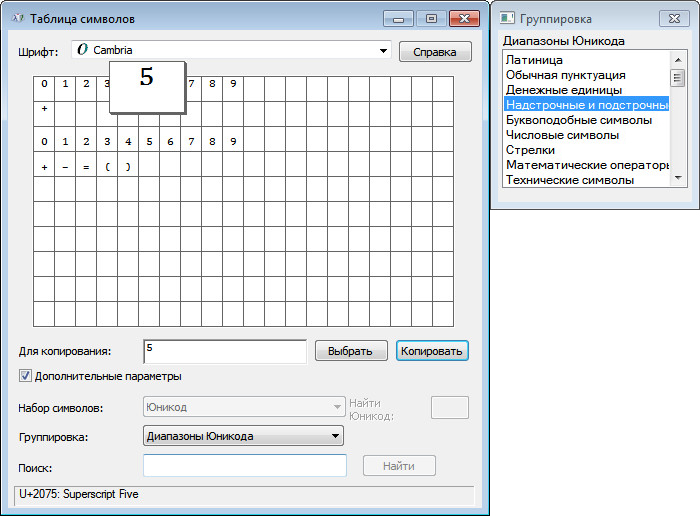Maximize the Таблица символов window
700x516 pixels.
click(x=431, y=19)
